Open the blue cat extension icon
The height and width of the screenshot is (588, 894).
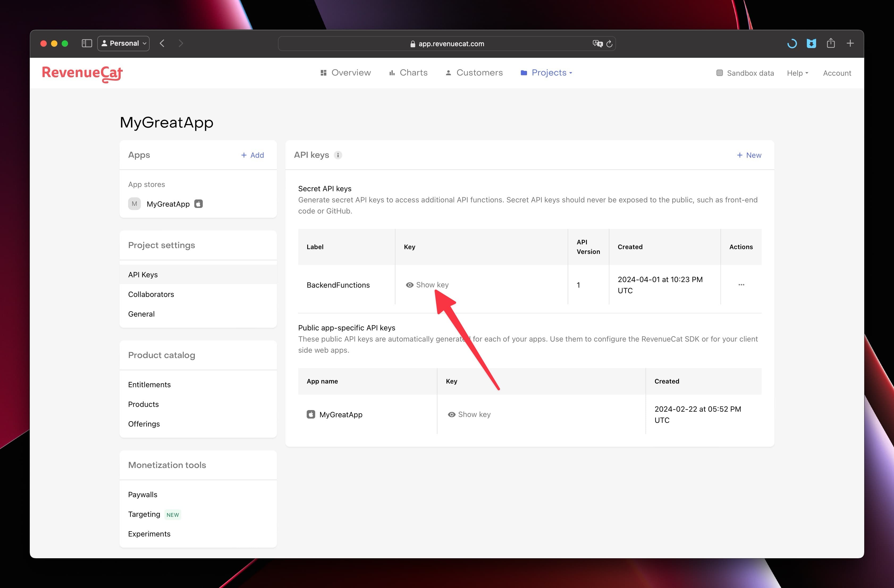point(811,44)
